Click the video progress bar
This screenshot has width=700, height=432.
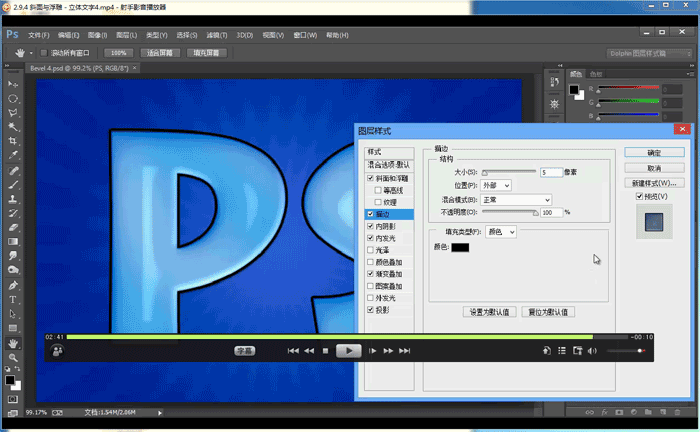tap(347, 337)
